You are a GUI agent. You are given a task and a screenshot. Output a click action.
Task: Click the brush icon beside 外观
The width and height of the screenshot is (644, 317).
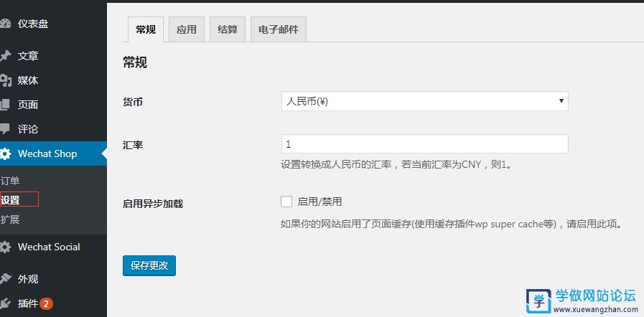pos(5,279)
